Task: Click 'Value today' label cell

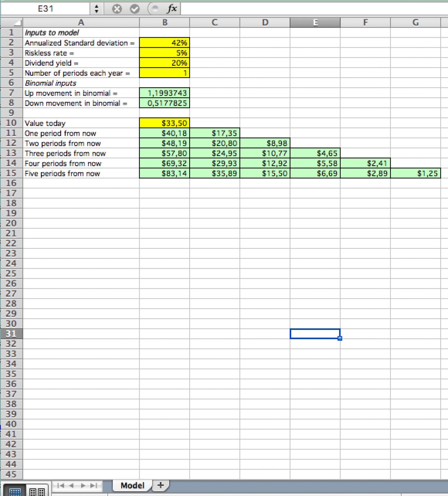Action: point(81,123)
